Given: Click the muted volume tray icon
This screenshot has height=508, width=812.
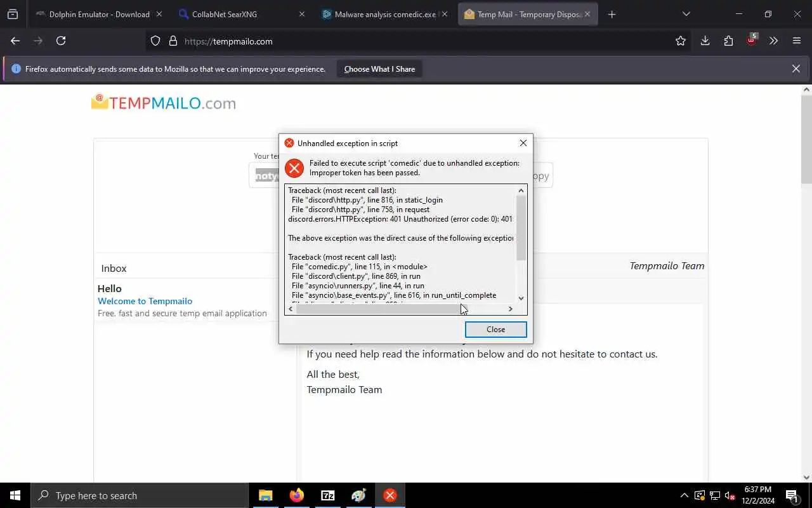Looking at the screenshot, I should [x=730, y=495].
